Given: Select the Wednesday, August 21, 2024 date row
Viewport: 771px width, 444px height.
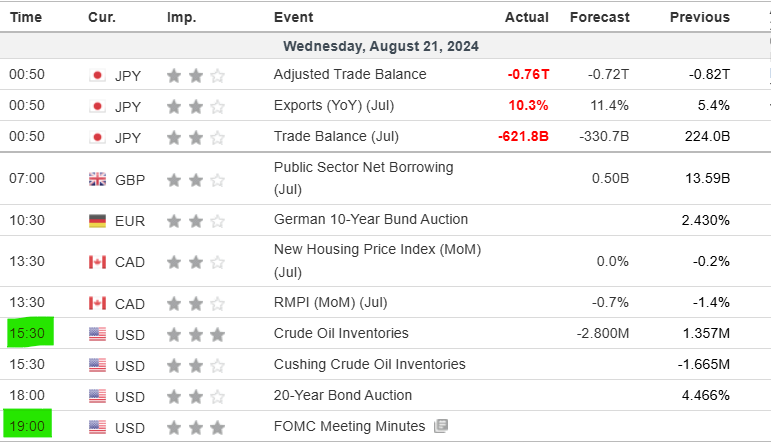Looking at the screenshot, I should (380, 46).
